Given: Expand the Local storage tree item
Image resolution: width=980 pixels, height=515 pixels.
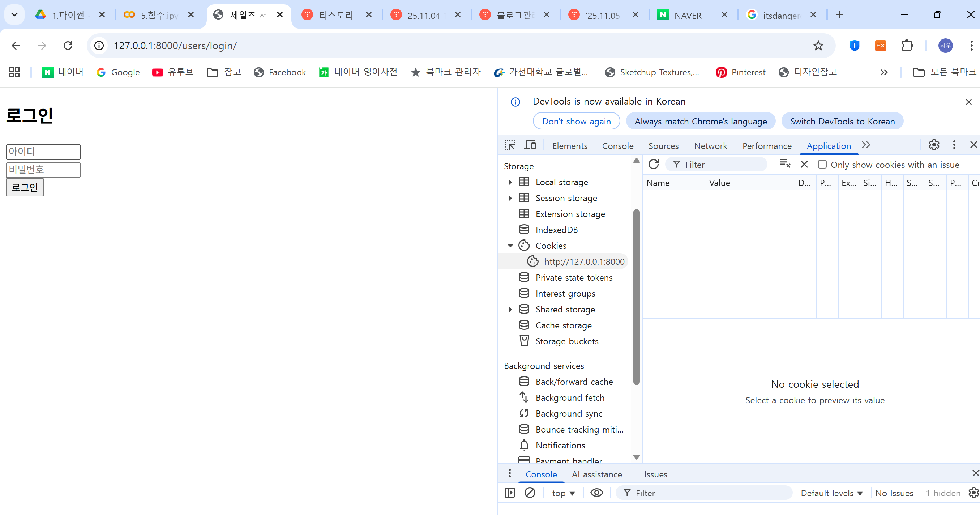Looking at the screenshot, I should 510,182.
